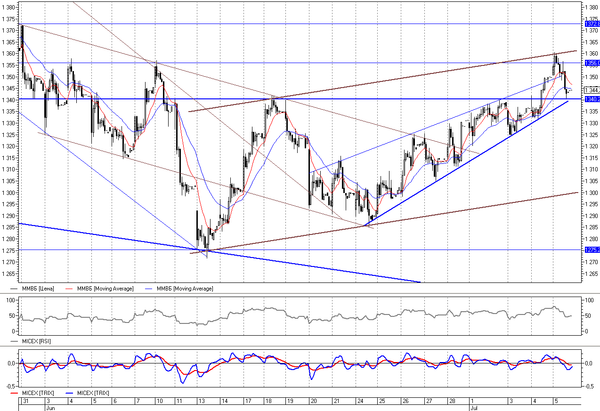Select the red MMBS [Moving Average] legend entry
This screenshot has width=600, height=411.
tap(100, 289)
